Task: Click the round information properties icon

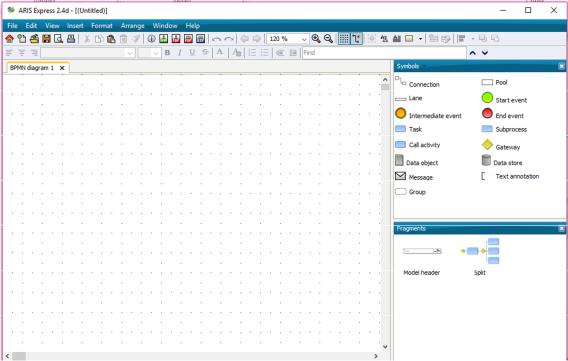Action: pos(151,39)
